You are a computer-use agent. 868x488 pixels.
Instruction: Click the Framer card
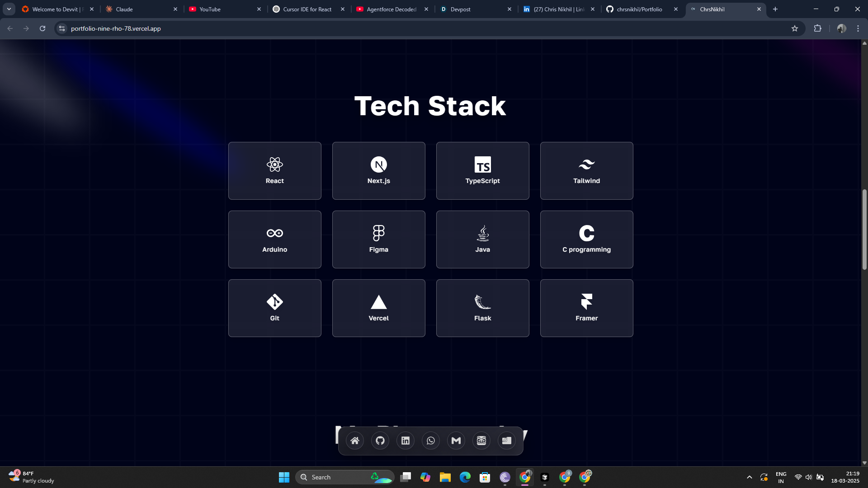586,308
